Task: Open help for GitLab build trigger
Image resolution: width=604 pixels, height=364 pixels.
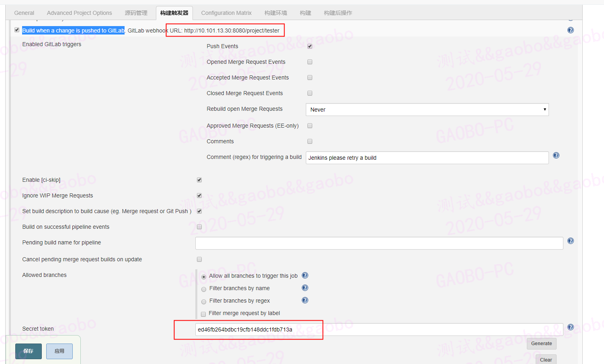Action: [570, 30]
